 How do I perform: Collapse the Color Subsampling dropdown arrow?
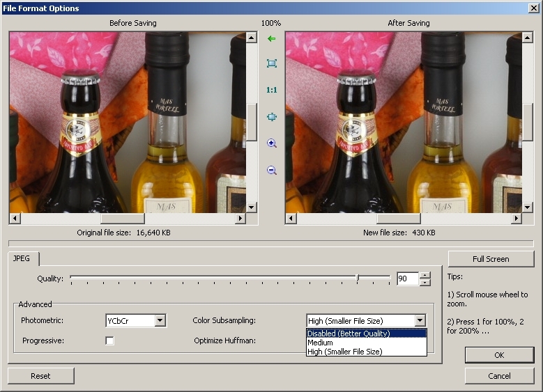point(420,320)
